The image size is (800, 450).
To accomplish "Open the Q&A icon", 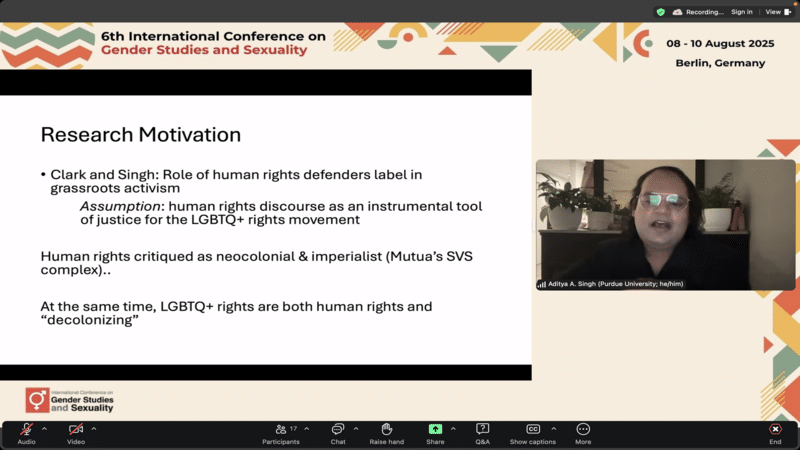I will 482,429.
